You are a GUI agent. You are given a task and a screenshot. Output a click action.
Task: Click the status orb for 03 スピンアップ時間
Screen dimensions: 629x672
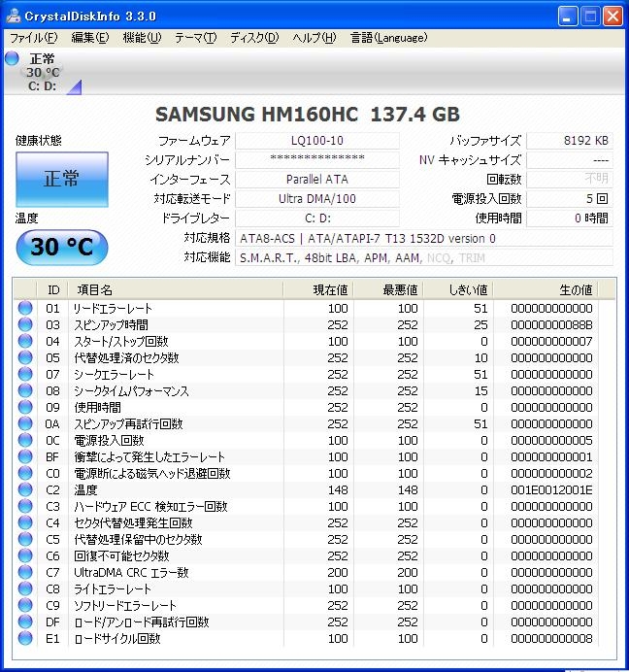[25, 324]
